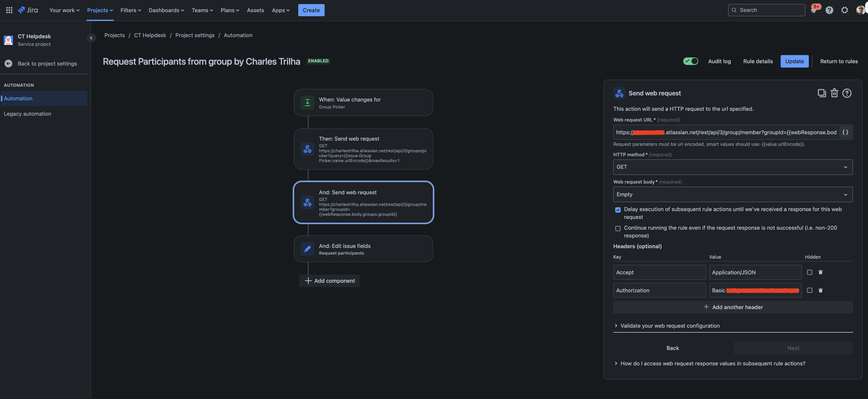The height and width of the screenshot is (399, 868).
Task: Click the trash icon to delete the action
Action: coord(834,93)
